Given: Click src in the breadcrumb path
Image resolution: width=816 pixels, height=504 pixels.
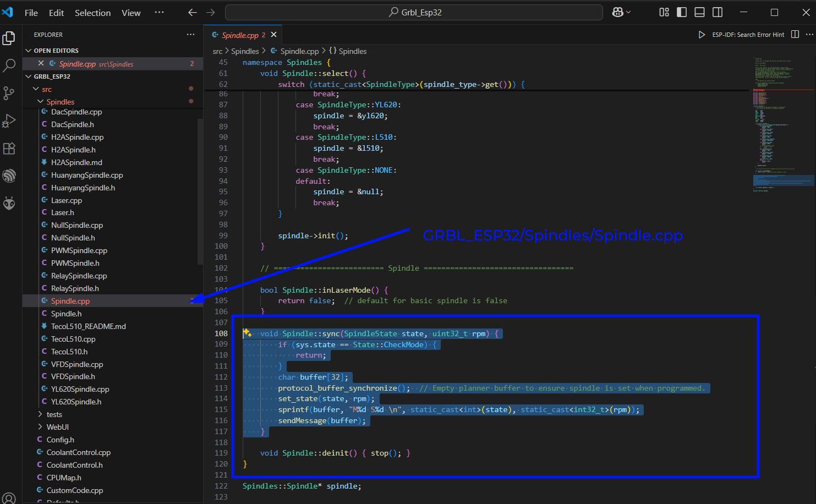Looking at the screenshot, I should pos(217,51).
